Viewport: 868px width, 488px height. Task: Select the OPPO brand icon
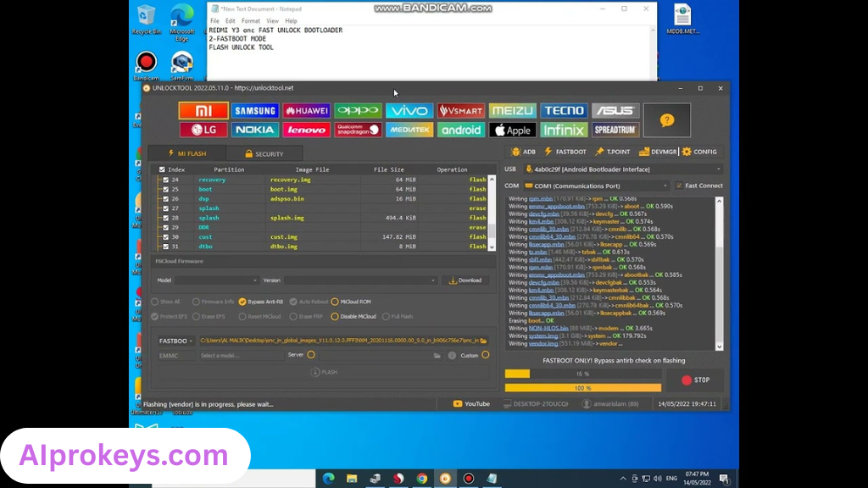point(359,111)
